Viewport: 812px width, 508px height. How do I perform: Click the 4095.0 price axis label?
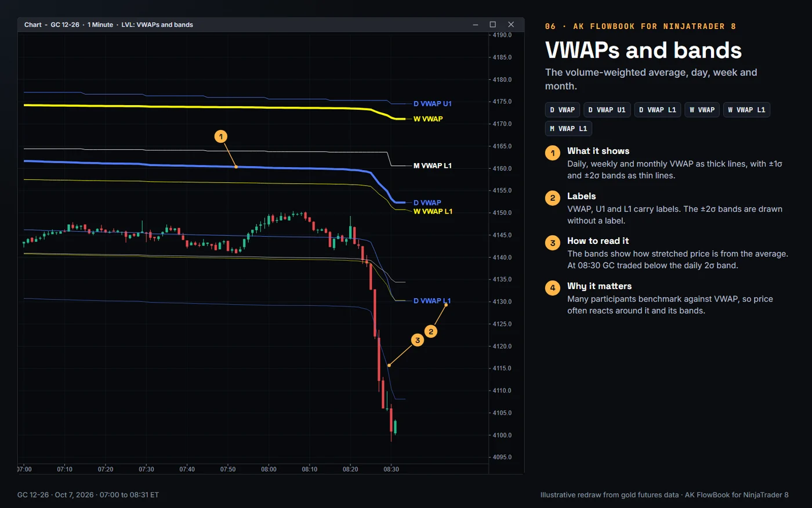point(502,457)
